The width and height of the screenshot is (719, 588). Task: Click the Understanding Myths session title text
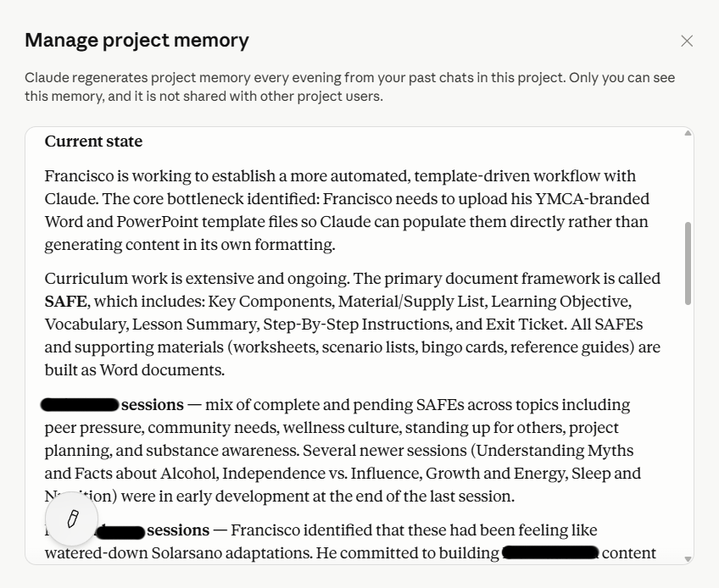pos(555,451)
